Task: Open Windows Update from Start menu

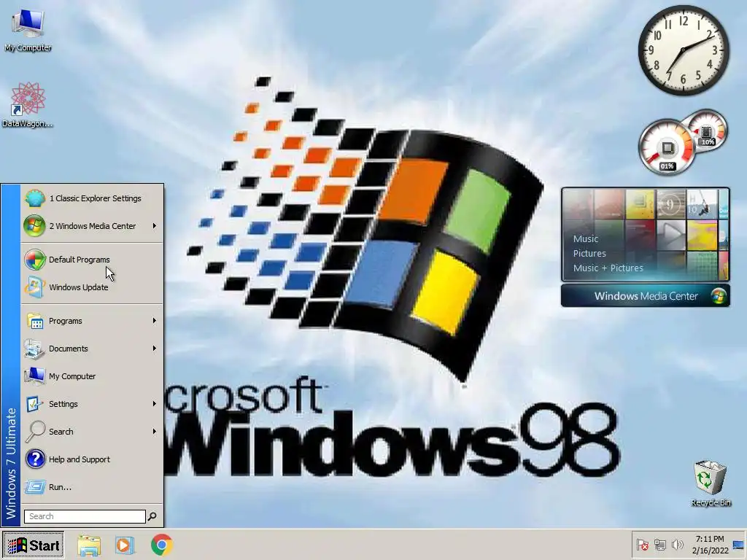Action: click(91, 287)
